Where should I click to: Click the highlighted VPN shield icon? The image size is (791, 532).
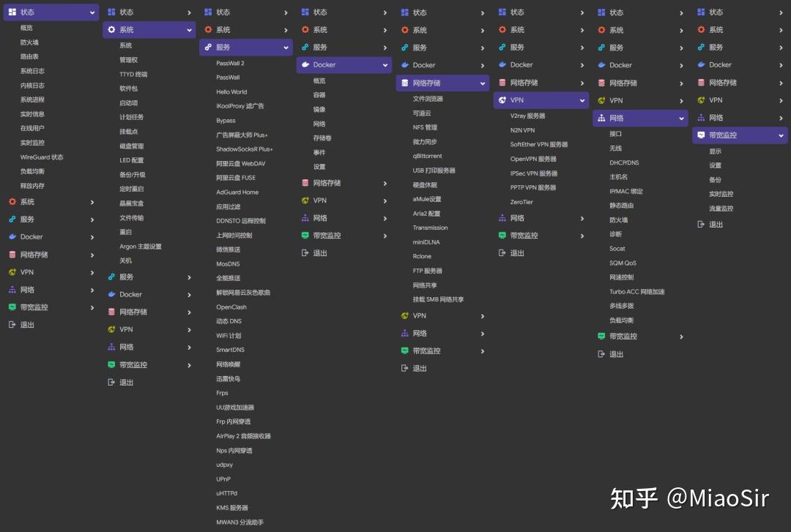tap(502, 100)
